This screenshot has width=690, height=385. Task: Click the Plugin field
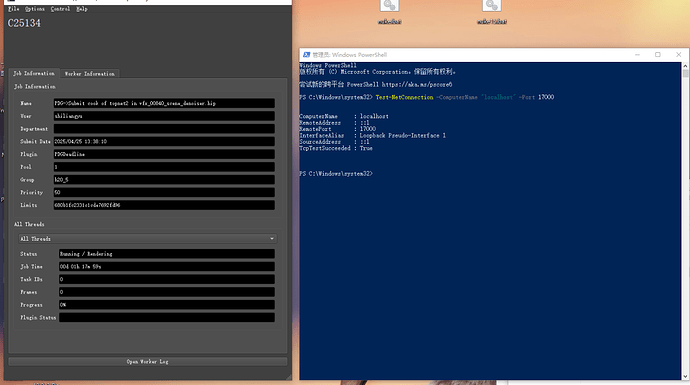(x=164, y=154)
